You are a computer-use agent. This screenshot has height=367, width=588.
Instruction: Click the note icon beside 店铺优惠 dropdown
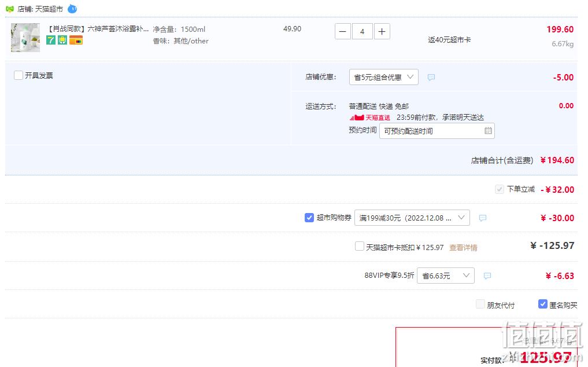(431, 78)
